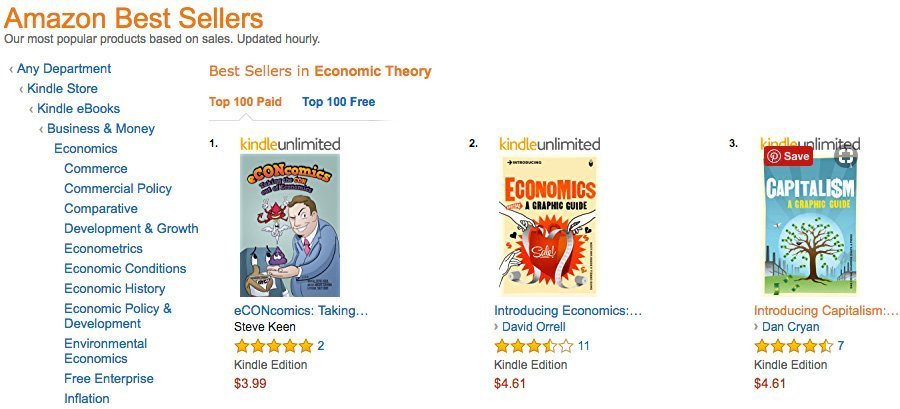Click author link David Orrell
Image resolution: width=900 pixels, height=409 pixels.
pos(535,327)
